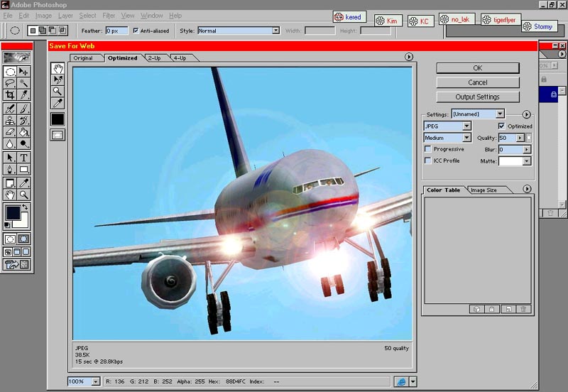This screenshot has height=392, width=568.
Task: Expand the Settings [Unnamed] dropdown
Action: click(501, 114)
